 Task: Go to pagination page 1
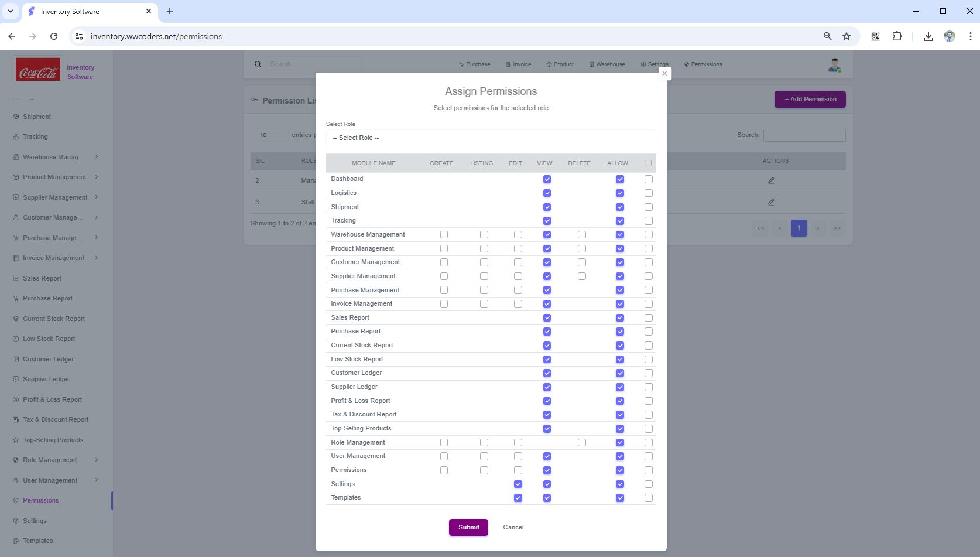(799, 228)
